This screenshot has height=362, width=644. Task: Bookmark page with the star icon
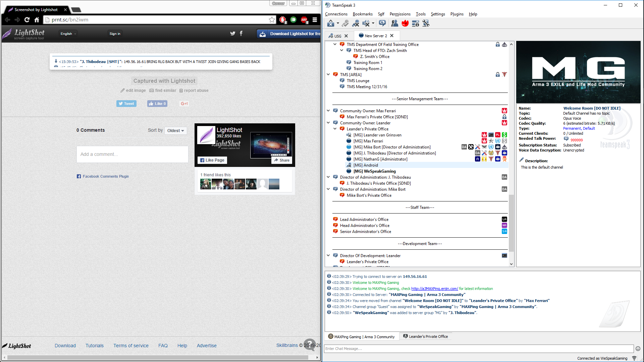coord(272,20)
